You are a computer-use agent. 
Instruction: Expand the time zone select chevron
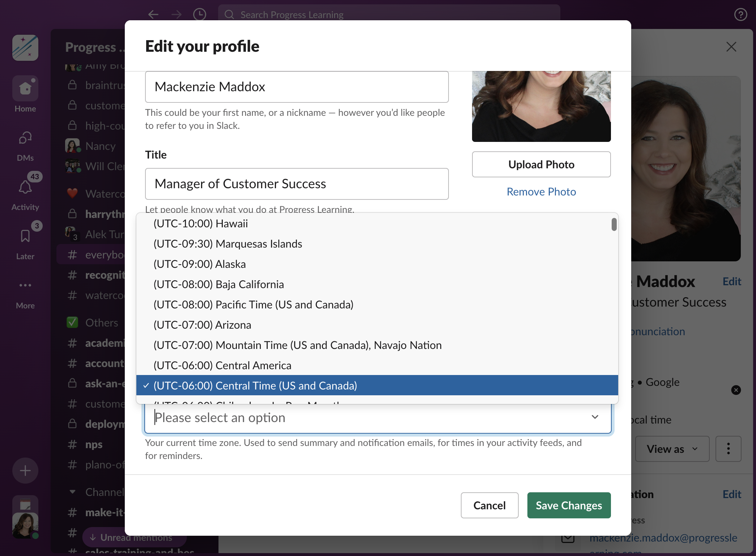click(595, 417)
